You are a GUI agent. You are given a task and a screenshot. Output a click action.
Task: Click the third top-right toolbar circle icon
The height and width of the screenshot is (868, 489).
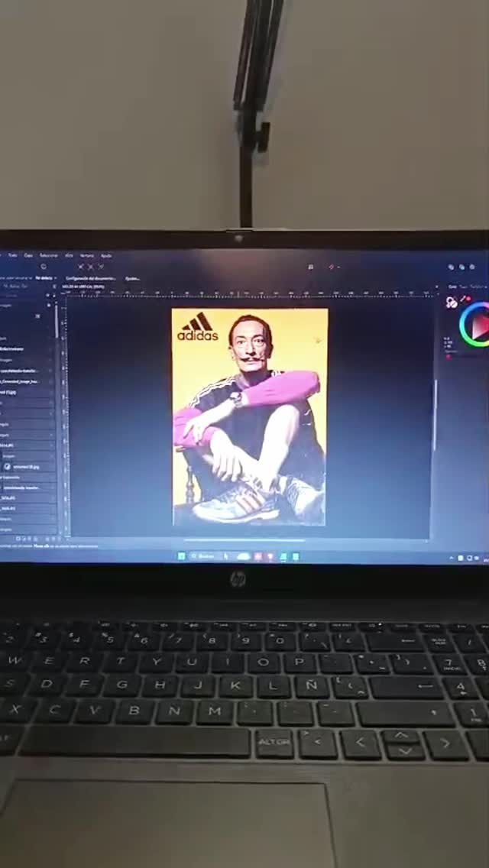click(472, 267)
